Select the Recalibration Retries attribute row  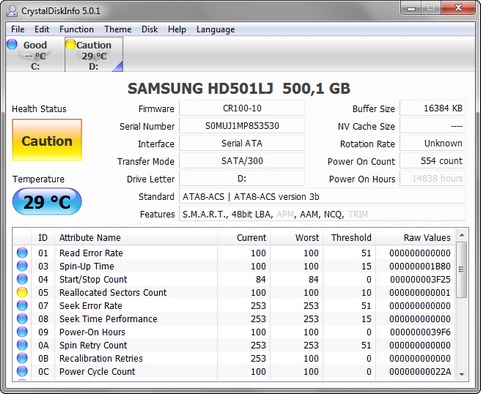tap(234, 358)
